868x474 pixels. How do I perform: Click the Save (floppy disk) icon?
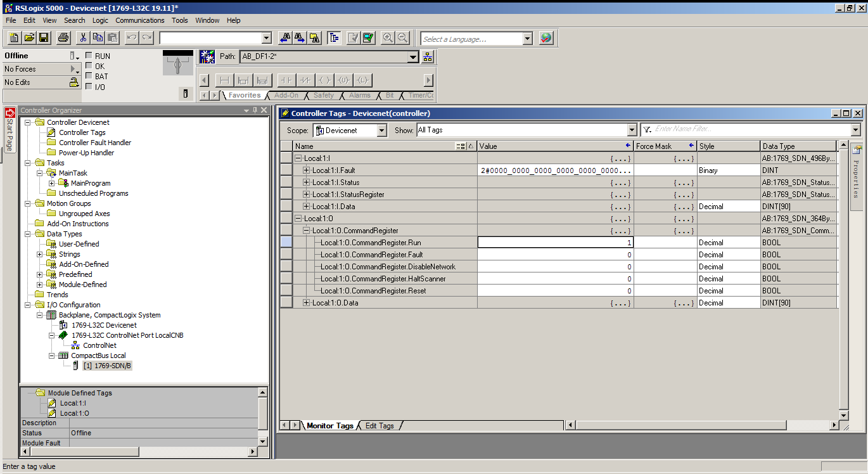point(44,38)
